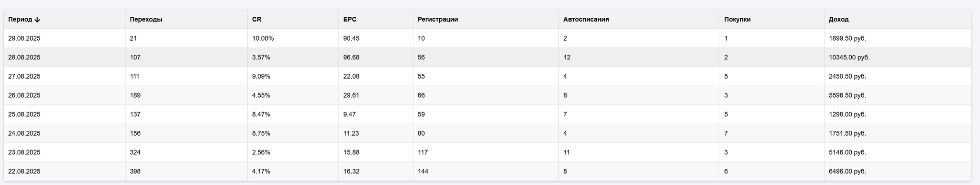Sort by the CR column header
The width and height of the screenshot is (980, 185).
click(x=256, y=20)
